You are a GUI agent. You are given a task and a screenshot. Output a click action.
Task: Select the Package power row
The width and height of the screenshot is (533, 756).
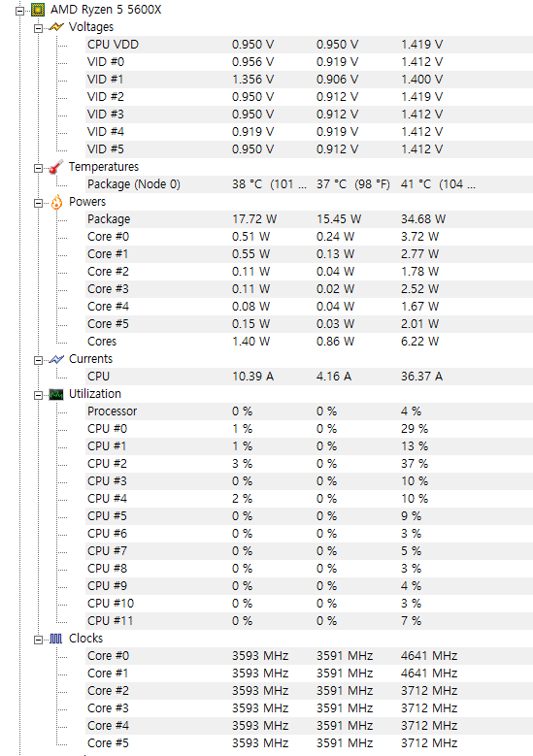pyautogui.click(x=309, y=219)
